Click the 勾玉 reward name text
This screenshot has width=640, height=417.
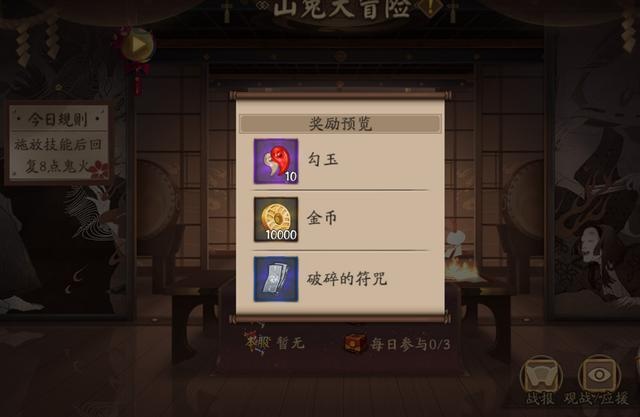pos(322,160)
